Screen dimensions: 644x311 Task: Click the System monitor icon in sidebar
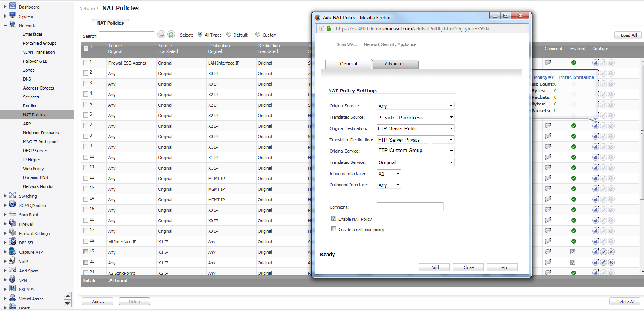[x=12, y=15]
